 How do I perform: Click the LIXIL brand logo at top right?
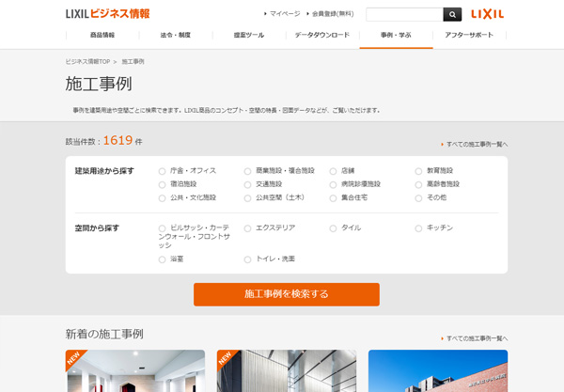pyautogui.click(x=487, y=14)
